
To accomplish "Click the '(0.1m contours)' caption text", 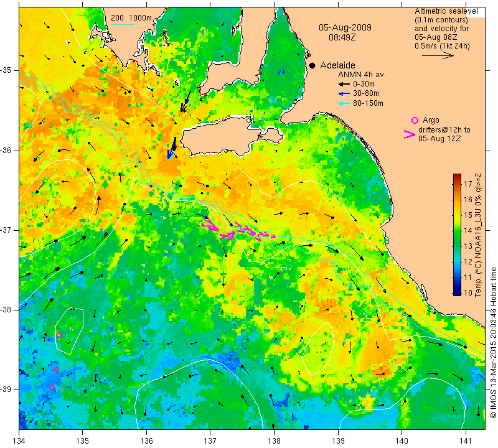I will click(x=441, y=20).
